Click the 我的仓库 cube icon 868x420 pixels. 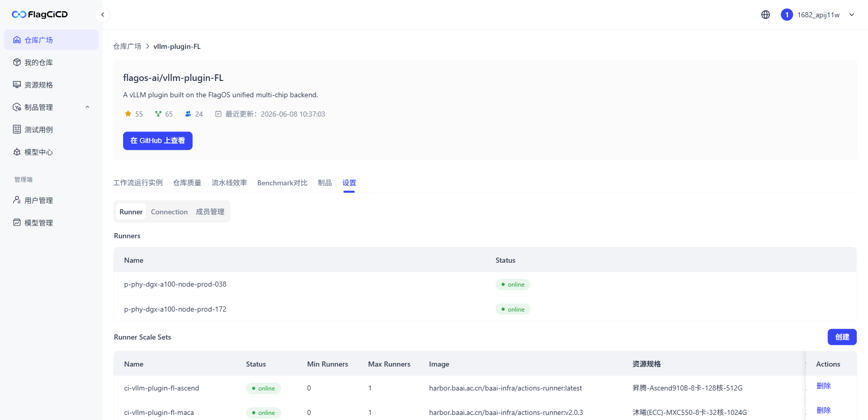pyautogui.click(x=17, y=62)
